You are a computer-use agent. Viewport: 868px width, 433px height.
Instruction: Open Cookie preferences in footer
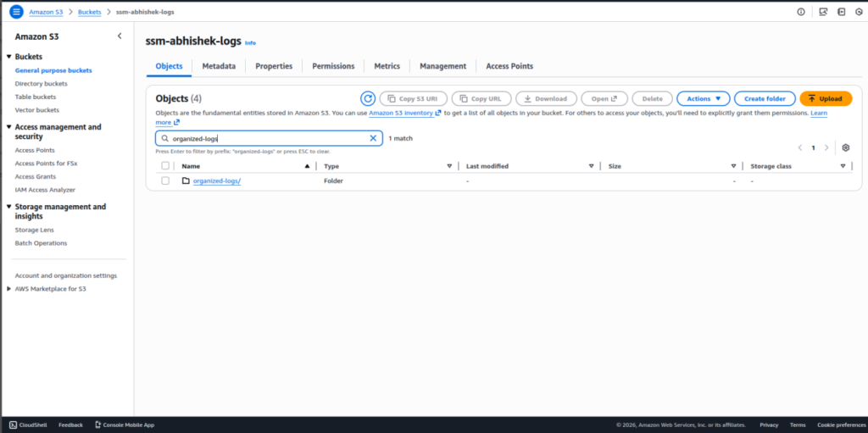[842, 425]
